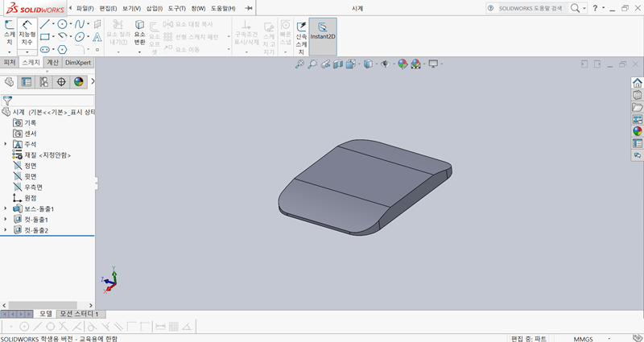This screenshot has width=644, height=342.
Task: Expand the 주석 annotations tree node
Action: click(6, 144)
